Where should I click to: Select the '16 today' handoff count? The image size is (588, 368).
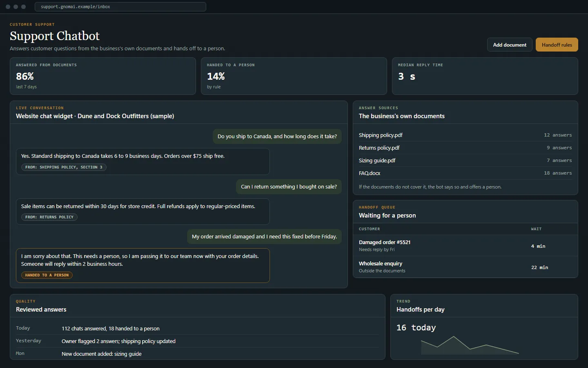coord(416,328)
